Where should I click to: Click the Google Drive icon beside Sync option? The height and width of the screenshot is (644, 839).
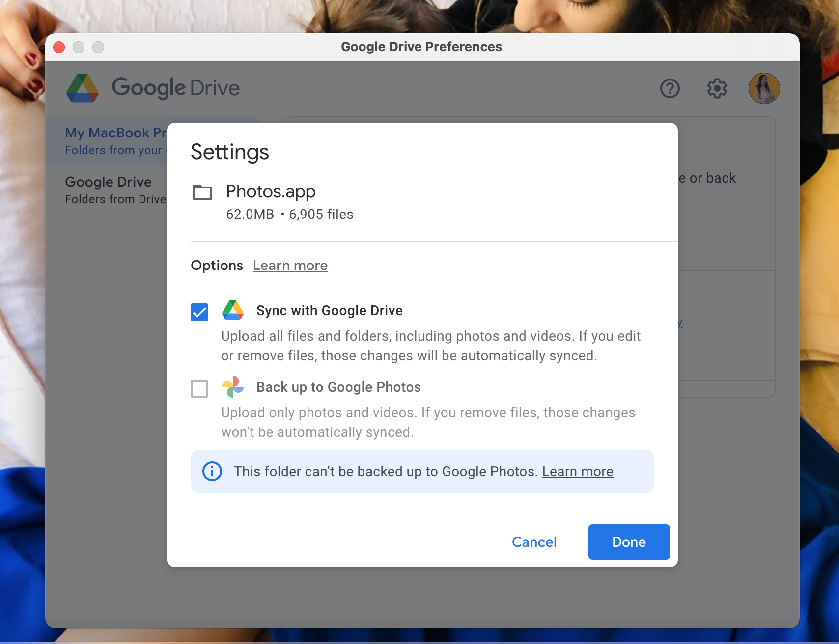[x=233, y=310]
